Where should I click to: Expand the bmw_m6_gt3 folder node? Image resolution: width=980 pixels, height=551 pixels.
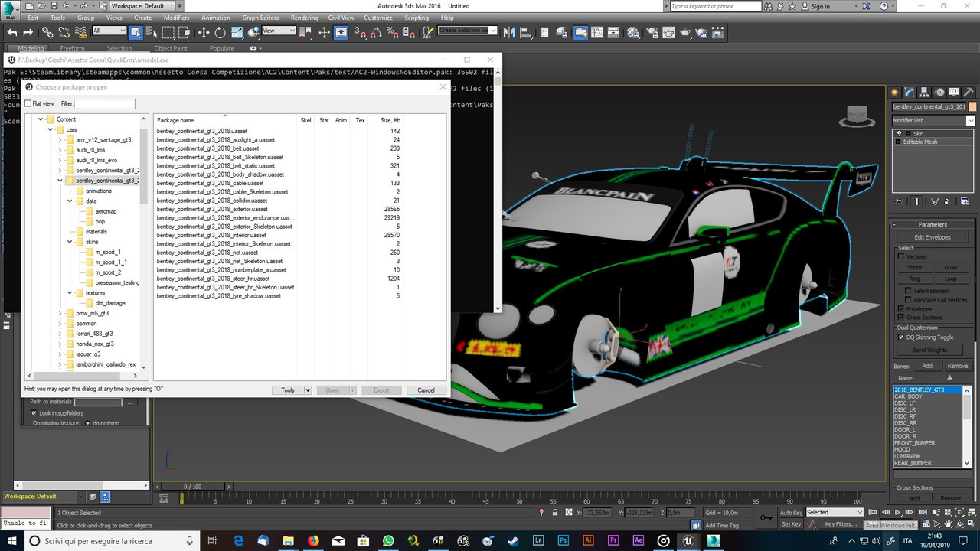(60, 313)
